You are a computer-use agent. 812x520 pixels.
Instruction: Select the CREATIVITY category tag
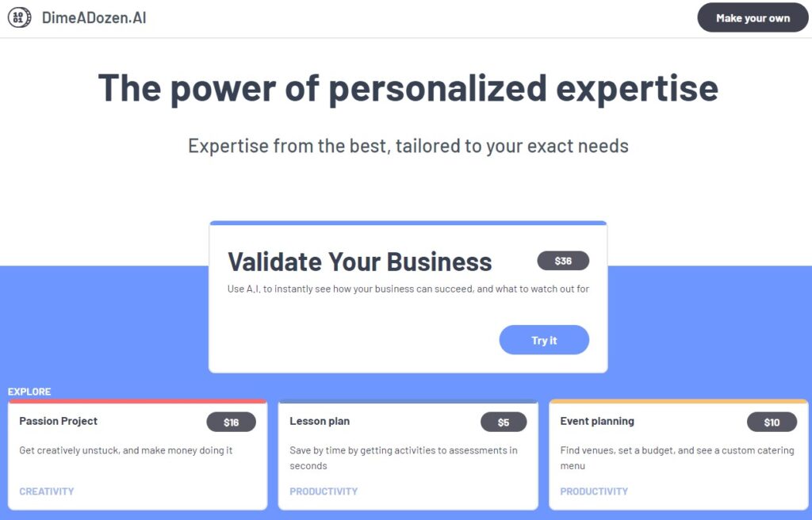point(47,491)
